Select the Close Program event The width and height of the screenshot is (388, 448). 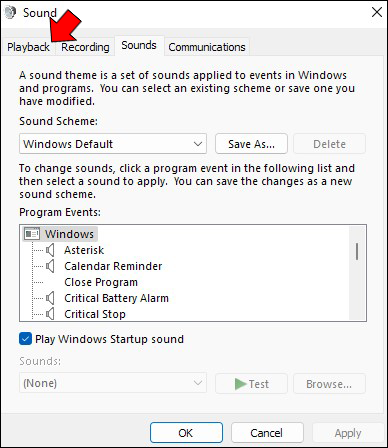coord(101,282)
